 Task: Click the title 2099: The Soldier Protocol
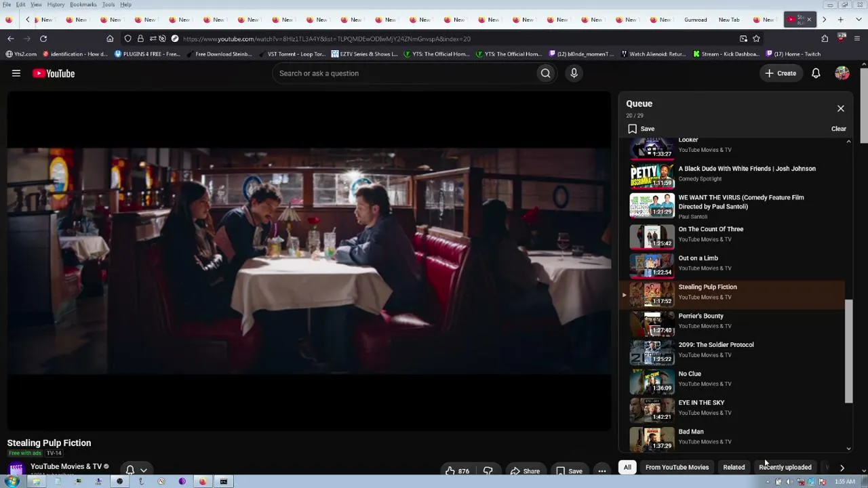coord(716,345)
